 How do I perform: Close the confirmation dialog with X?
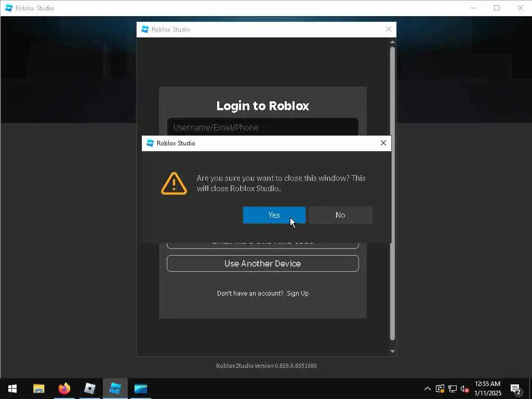383,143
